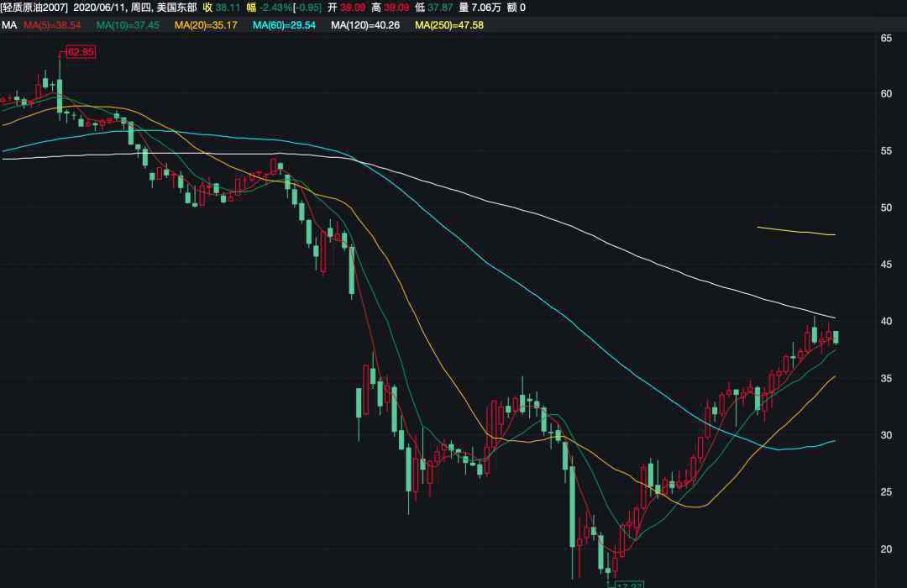Click the volume 7.06万 value
Screen dimensions: 907x588
pos(486,8)
